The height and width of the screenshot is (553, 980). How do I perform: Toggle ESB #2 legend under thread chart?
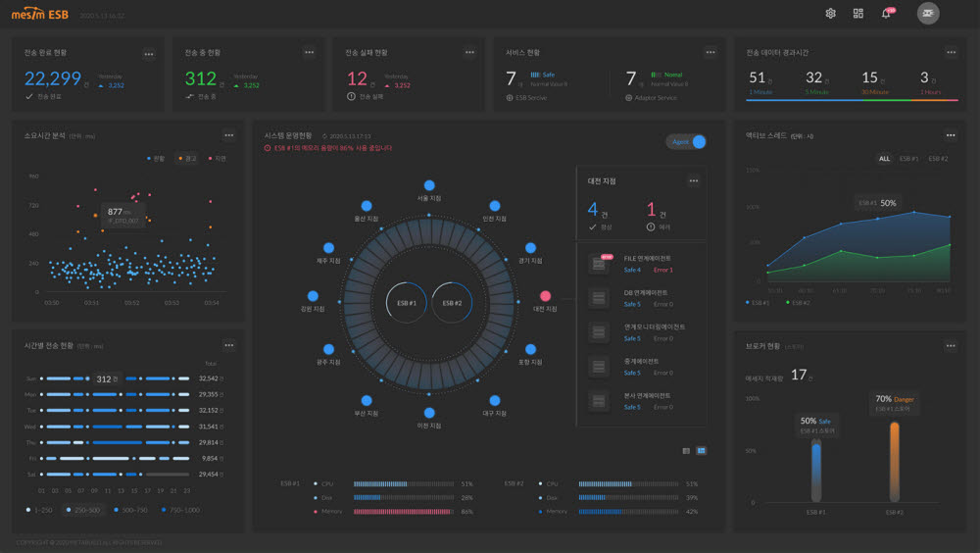click(x=798, y=303)
